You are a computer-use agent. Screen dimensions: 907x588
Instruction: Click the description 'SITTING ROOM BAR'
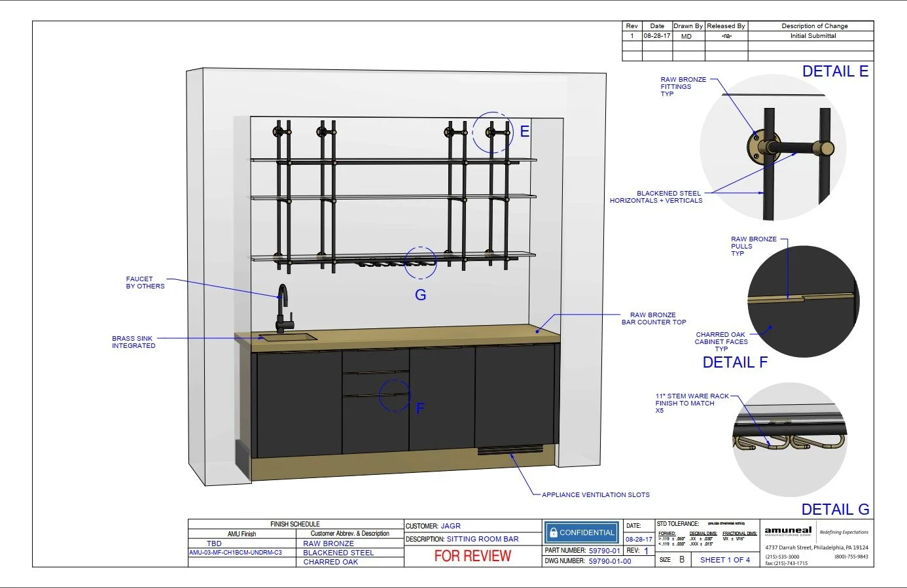483,540
